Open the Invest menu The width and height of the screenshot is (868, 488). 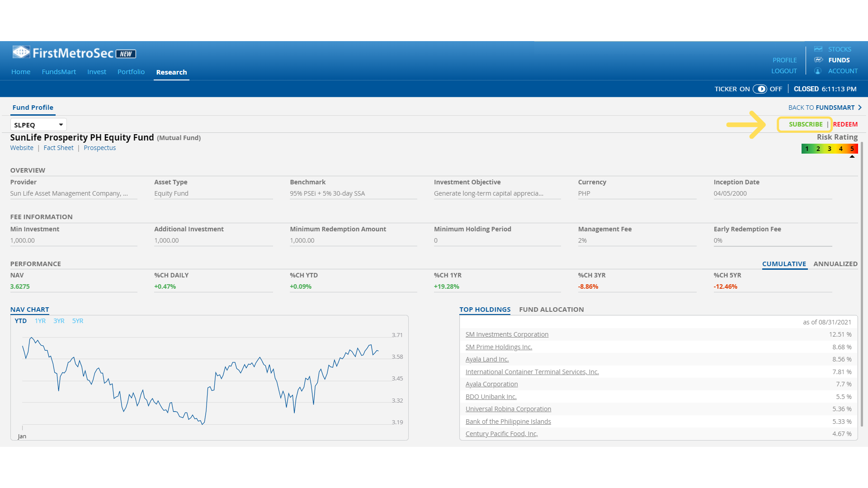[97, 72]
